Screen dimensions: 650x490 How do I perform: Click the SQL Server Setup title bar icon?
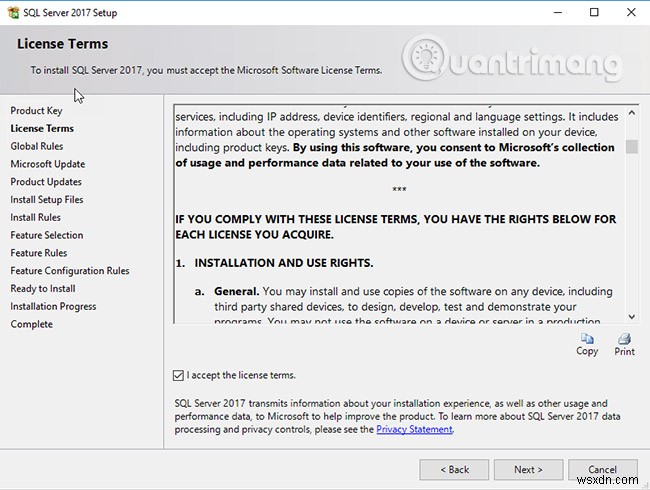pyautogui.click(x=13, y=12)
